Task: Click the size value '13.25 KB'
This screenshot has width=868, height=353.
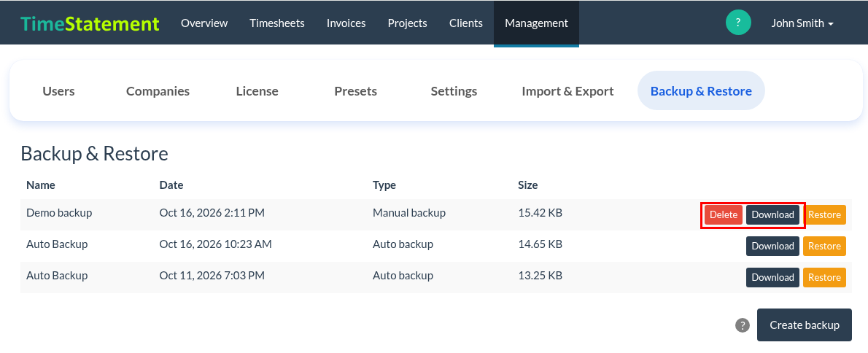Action: 540,275
